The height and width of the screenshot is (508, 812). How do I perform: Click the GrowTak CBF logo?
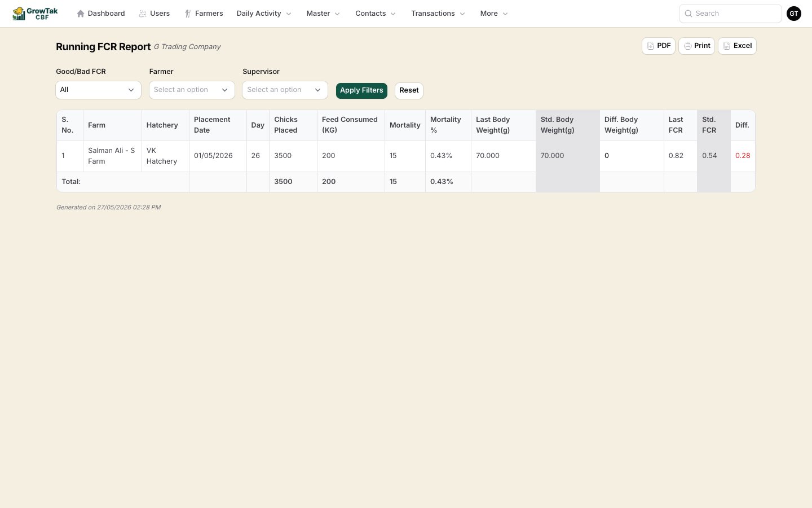(35, 14)
